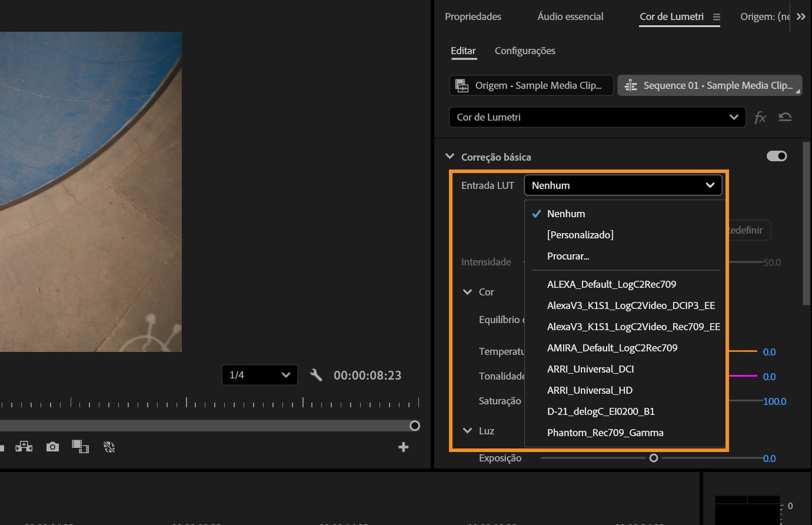
Task: Click the Extract icon left of camera
Action: click(24, 447)
